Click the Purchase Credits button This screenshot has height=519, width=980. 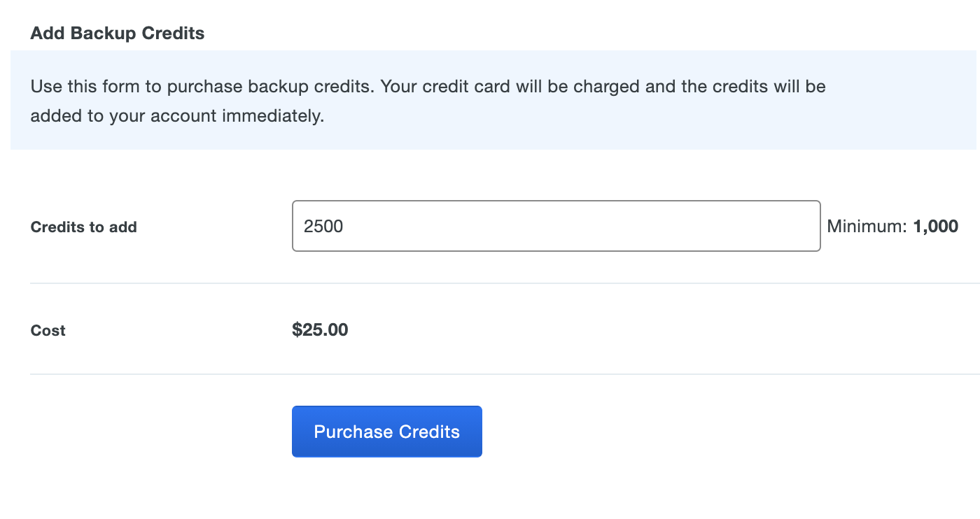386,432
